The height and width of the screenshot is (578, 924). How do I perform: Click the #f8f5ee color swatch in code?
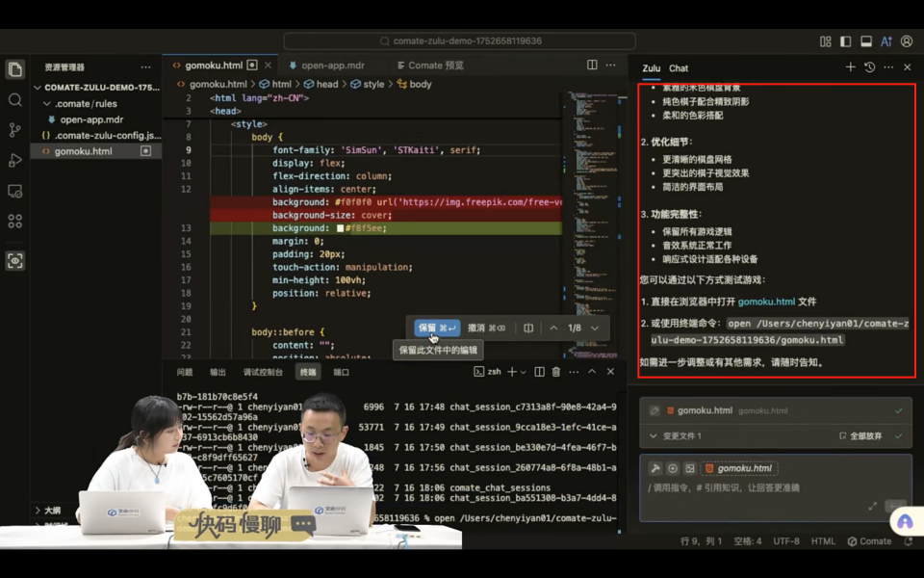click(340, 228)
